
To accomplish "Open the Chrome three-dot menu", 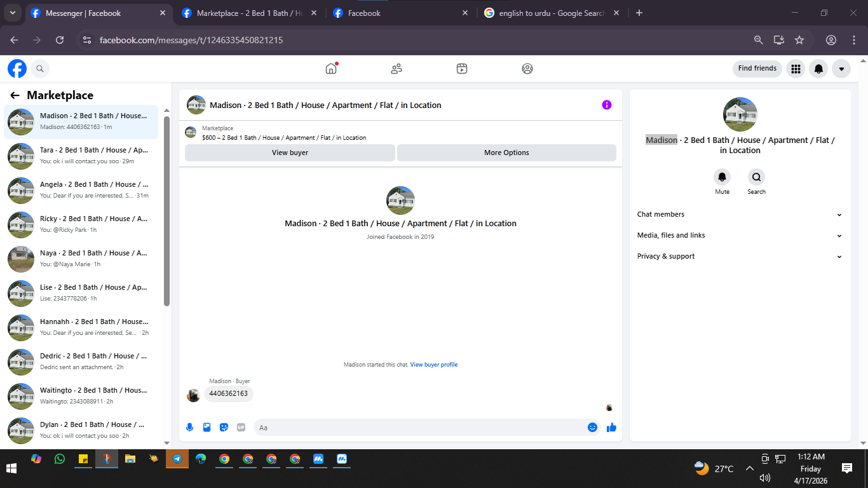I will pos(854,40).
